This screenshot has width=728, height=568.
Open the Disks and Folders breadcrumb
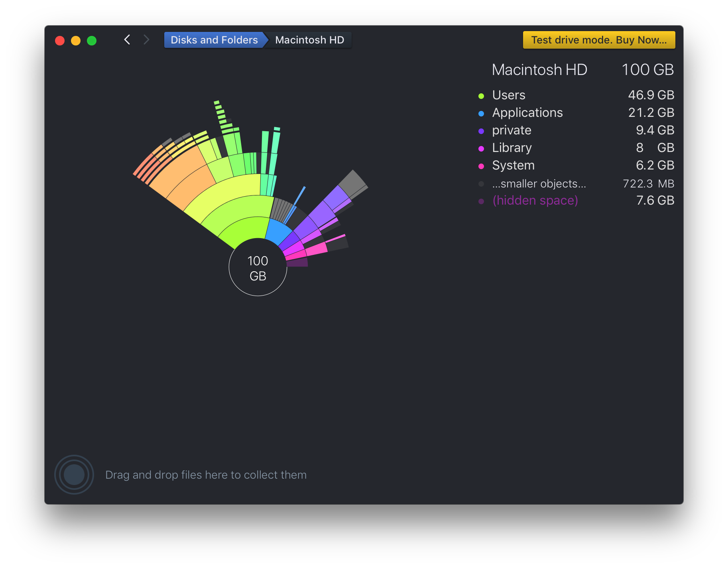(x=214, y=40)
